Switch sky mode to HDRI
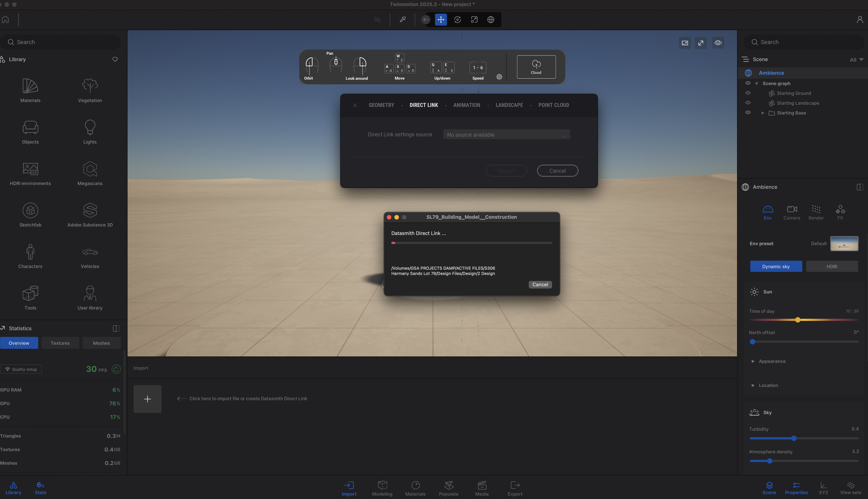Viewport: 868px width, 499px height. pyautogui.click(x=832, y=266)
